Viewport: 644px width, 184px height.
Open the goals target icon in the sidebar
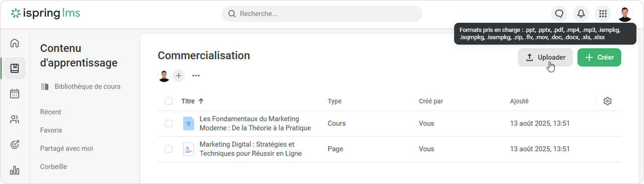15,145
